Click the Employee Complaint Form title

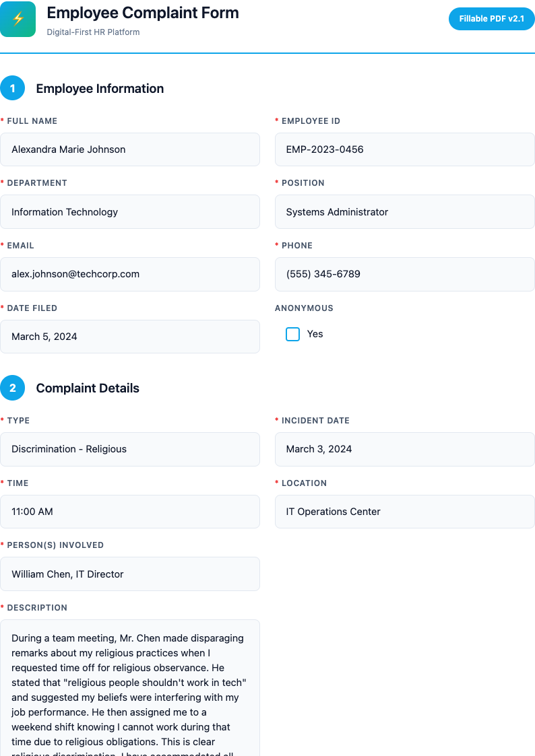tap(143, 13)
